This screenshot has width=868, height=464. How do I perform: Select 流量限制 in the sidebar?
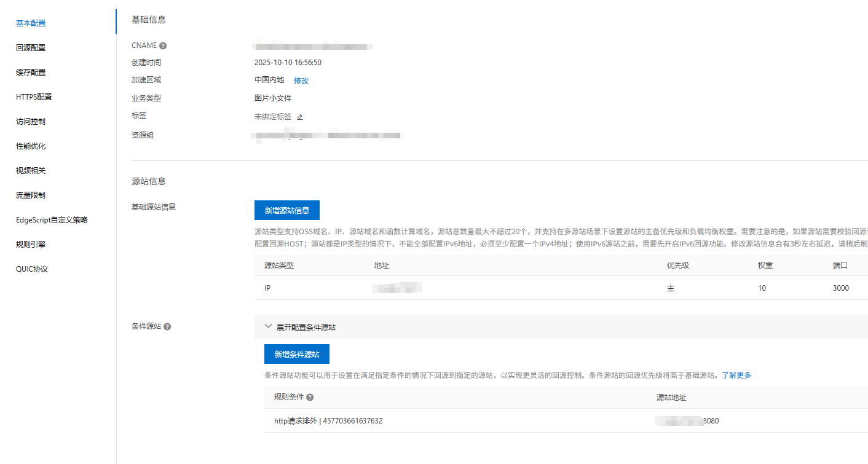31,195
